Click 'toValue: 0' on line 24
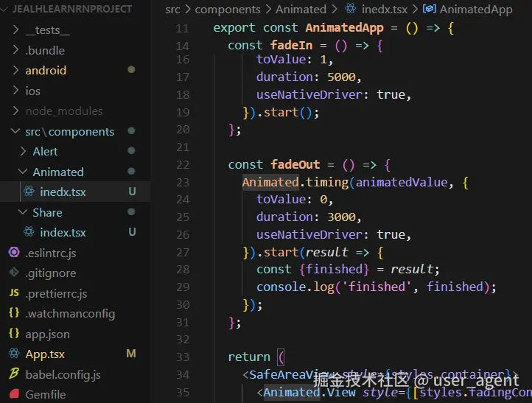The height and width of the screenshot is (403, 532). [x=295, y=200]
